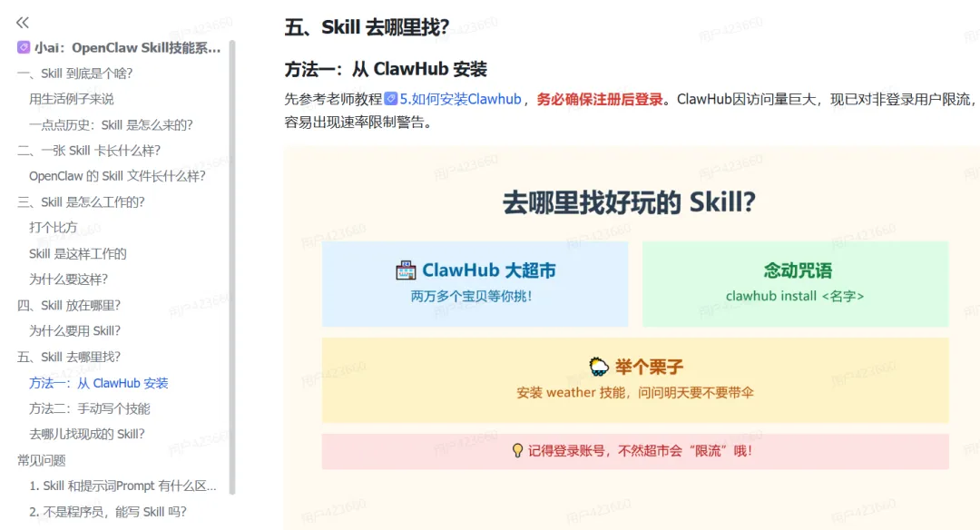Click the ClawHub 大超市 blue card

pyautogui.click(x=475, y=284)
